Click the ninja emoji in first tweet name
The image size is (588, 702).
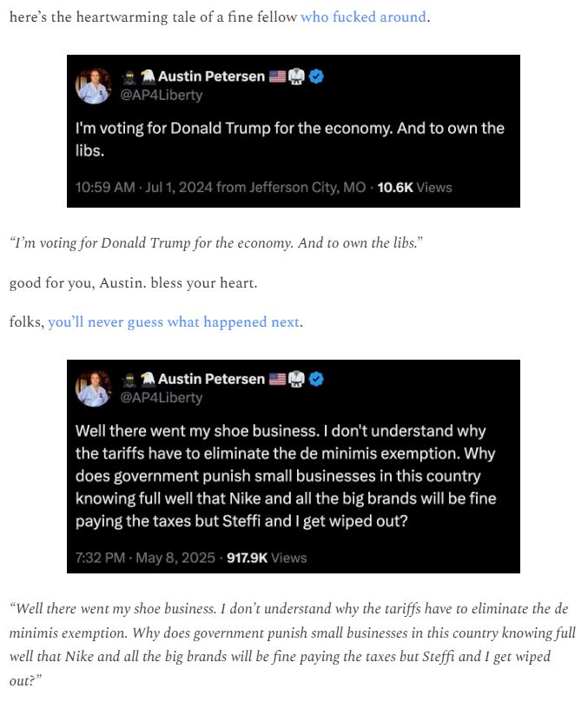coord(129,77)
